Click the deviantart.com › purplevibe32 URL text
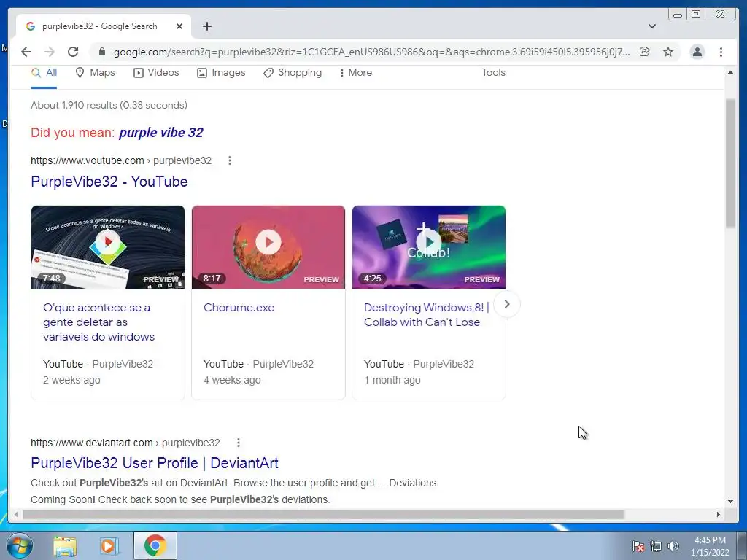 [x=125, y=443]
